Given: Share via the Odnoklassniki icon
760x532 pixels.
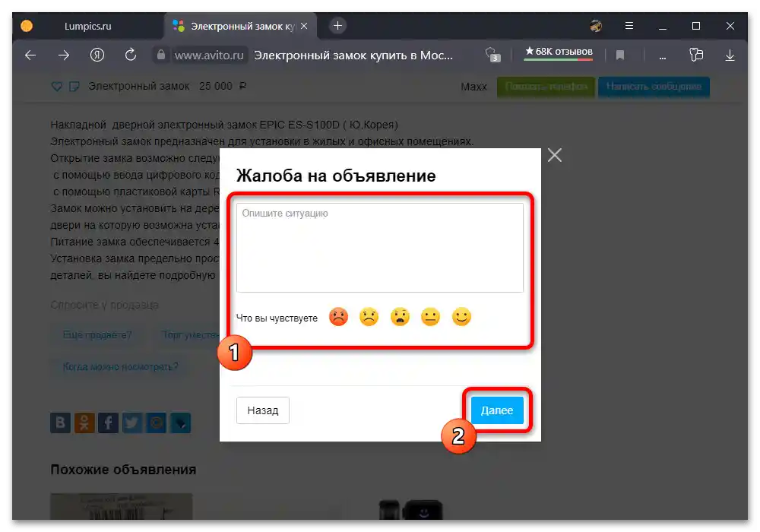Looking at the screenshot, I should pos(84,423).
